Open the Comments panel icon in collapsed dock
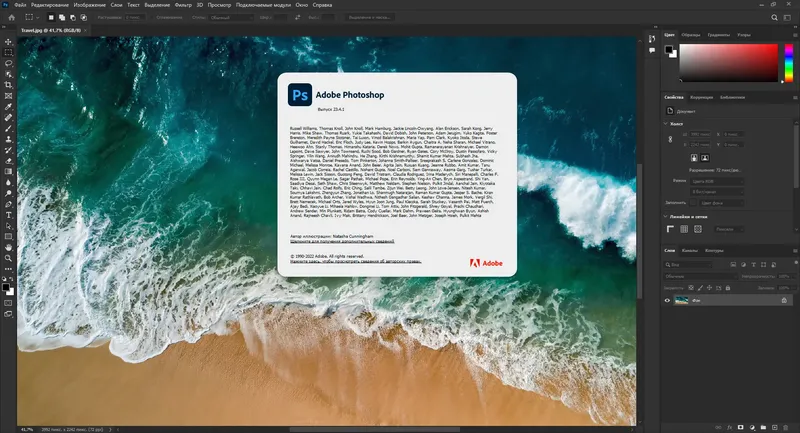Viewport: 800px width, 433px height. (652, 50)
